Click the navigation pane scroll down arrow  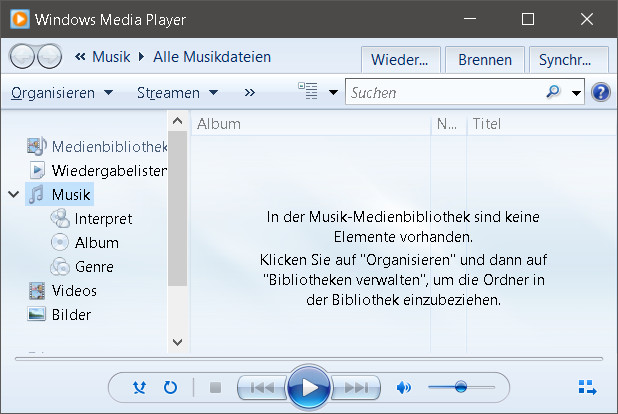click(177, 342)
